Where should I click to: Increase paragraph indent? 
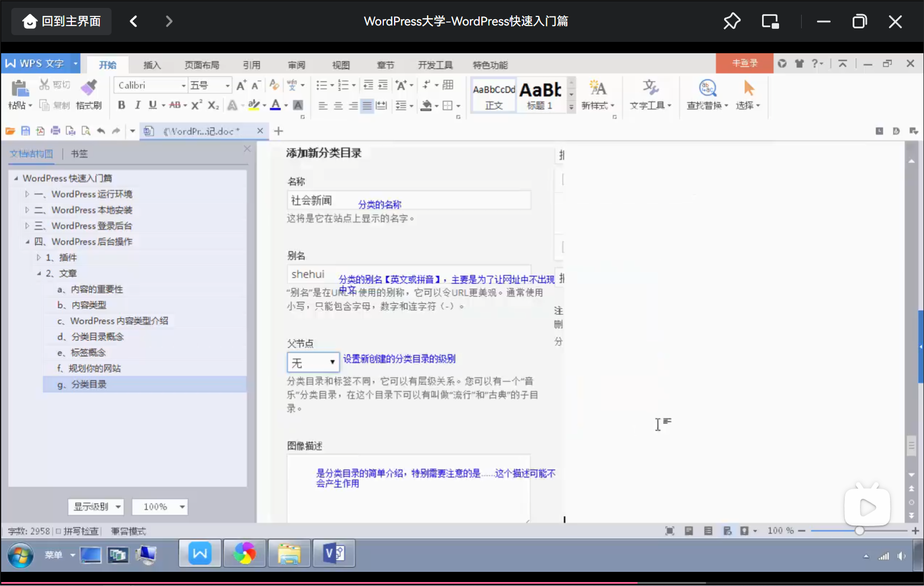(383, 85)
